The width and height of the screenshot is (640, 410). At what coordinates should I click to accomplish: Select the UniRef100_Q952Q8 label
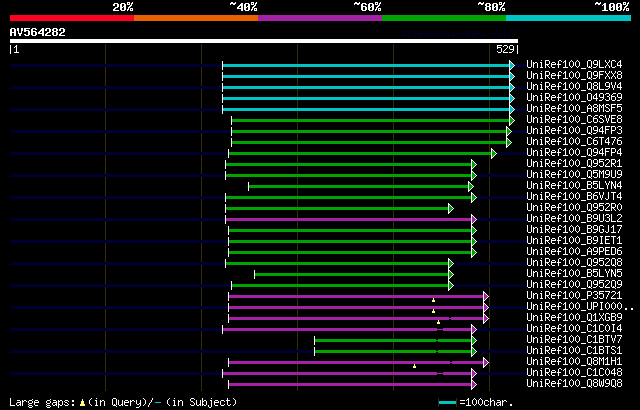click(574, 262)
